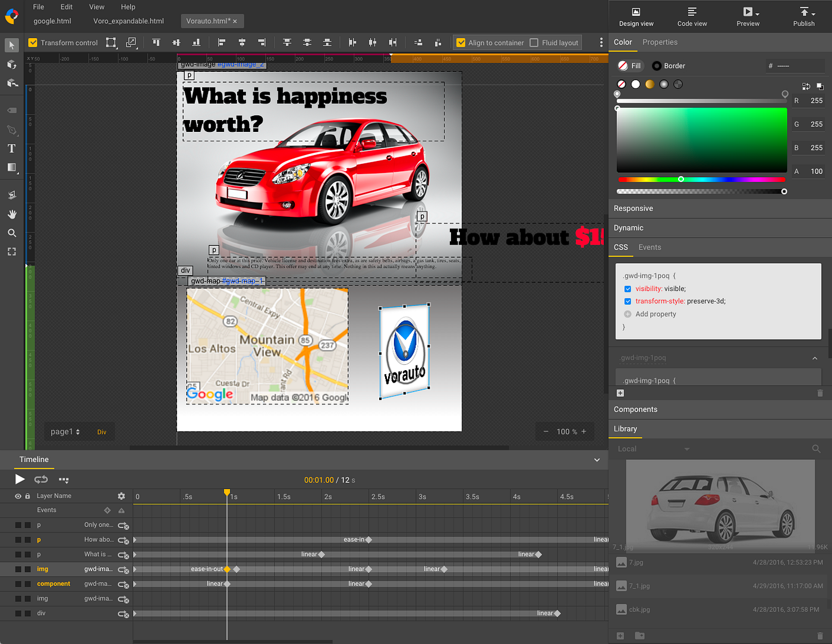Image resolution: width=832 pixels, height=644 pixels.
Task: Click the hue slider handle
Action: (x=681, y=179)
